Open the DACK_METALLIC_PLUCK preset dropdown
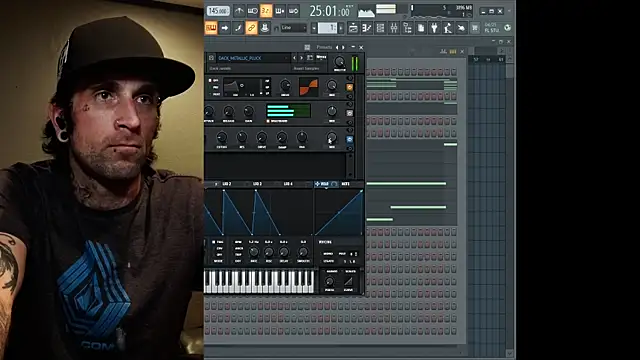The height and width of the screenshot is (360, 640). 252,58
